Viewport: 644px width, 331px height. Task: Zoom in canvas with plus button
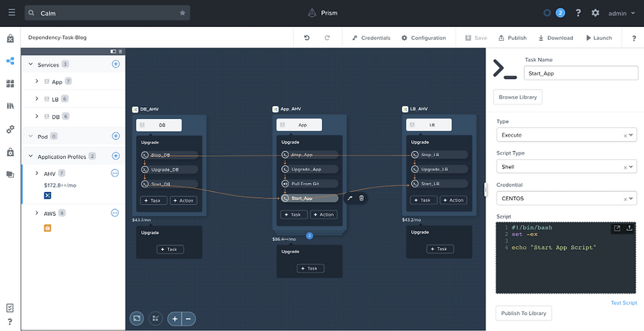pyautogui.click(x=175, y=318)
